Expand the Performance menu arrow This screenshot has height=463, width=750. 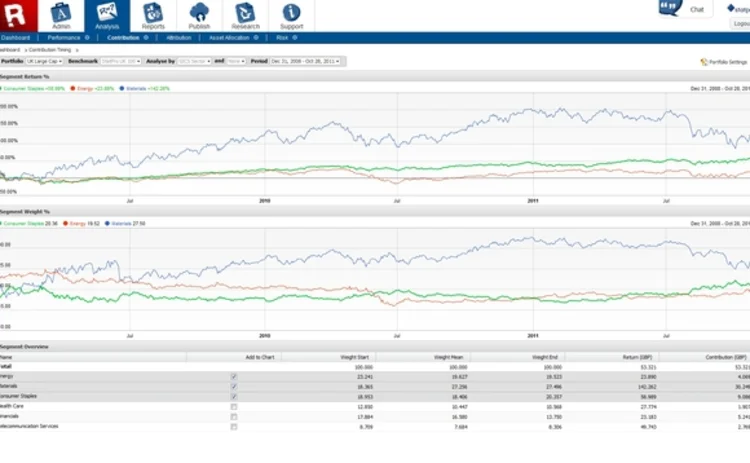(87, 38)
